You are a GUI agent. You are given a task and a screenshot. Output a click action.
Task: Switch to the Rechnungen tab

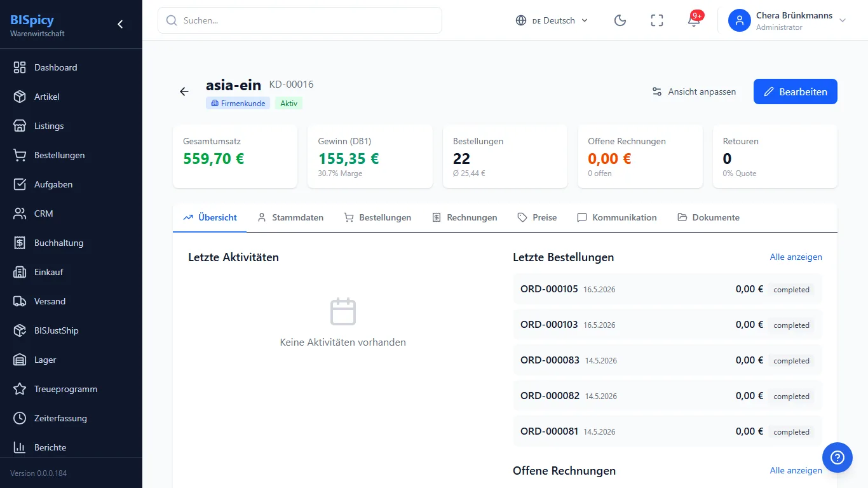pos(465,217)
